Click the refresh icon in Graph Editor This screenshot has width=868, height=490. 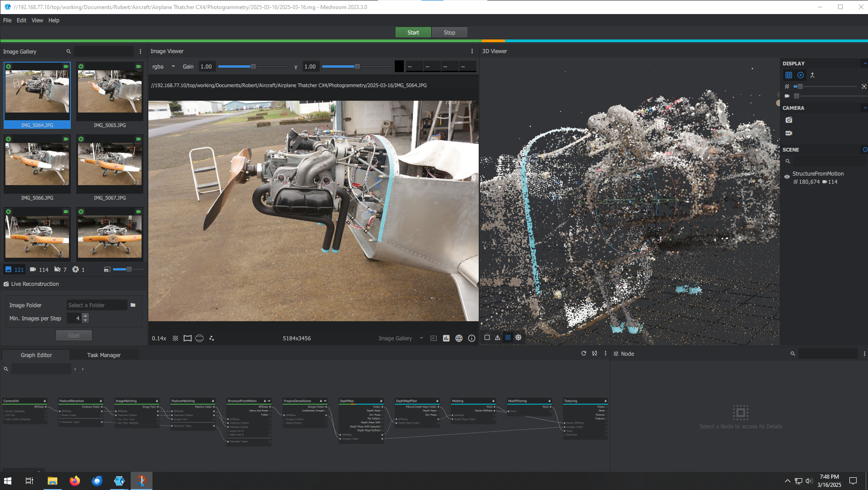(x=584, y=353)
